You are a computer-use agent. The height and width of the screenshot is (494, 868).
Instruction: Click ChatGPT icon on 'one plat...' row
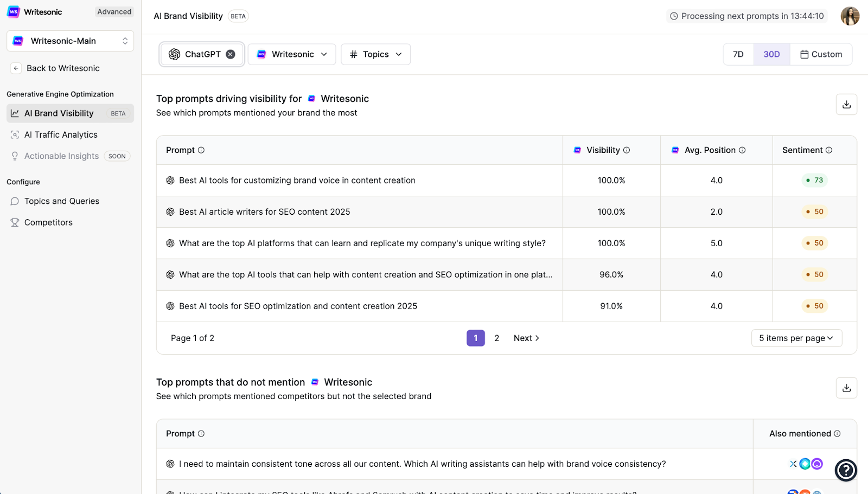(170, 275)
